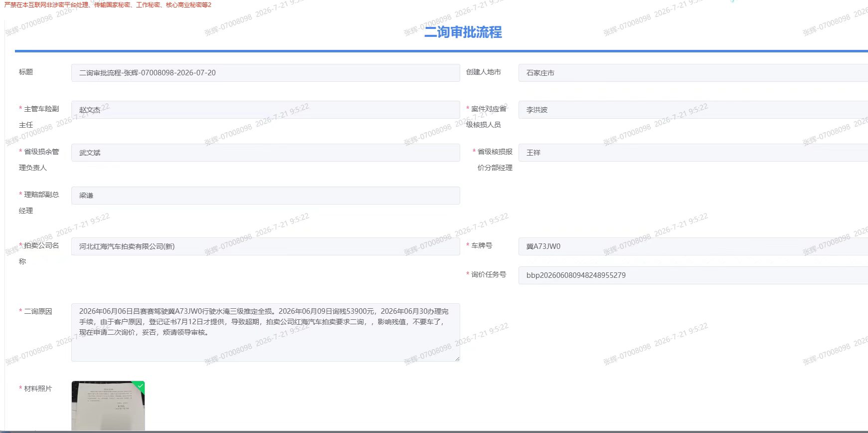Click the red confidentiality warning text at top

coord(108,5)
